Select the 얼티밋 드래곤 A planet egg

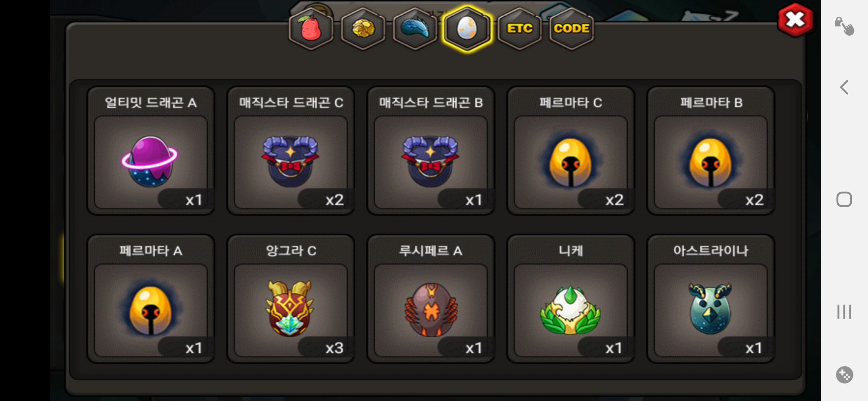point(151,151)
